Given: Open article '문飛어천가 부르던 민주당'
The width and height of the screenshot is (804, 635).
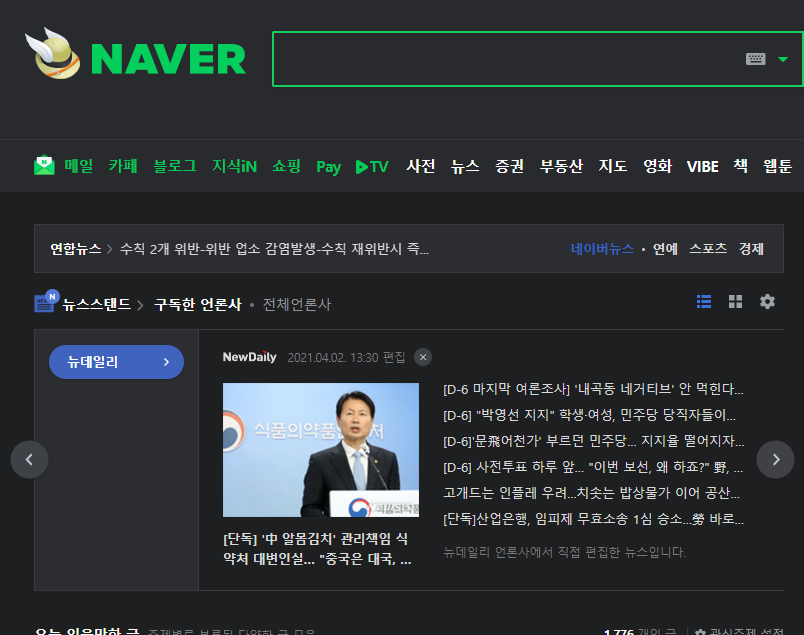Looking at the screenshot, I should coord(593,441).
